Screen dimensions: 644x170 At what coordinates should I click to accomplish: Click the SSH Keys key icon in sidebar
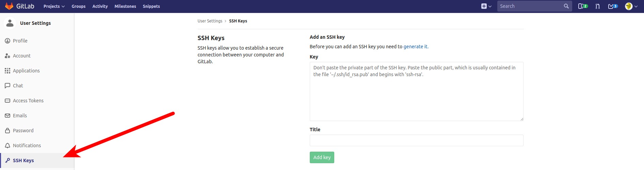pyautogui.click(x=7, y=160)
